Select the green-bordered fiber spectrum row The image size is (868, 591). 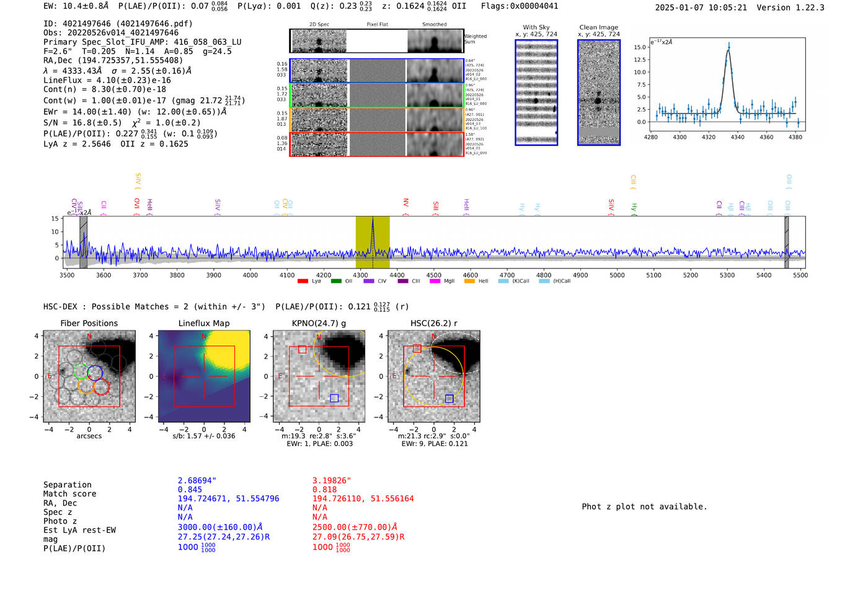tap(377, 96)
